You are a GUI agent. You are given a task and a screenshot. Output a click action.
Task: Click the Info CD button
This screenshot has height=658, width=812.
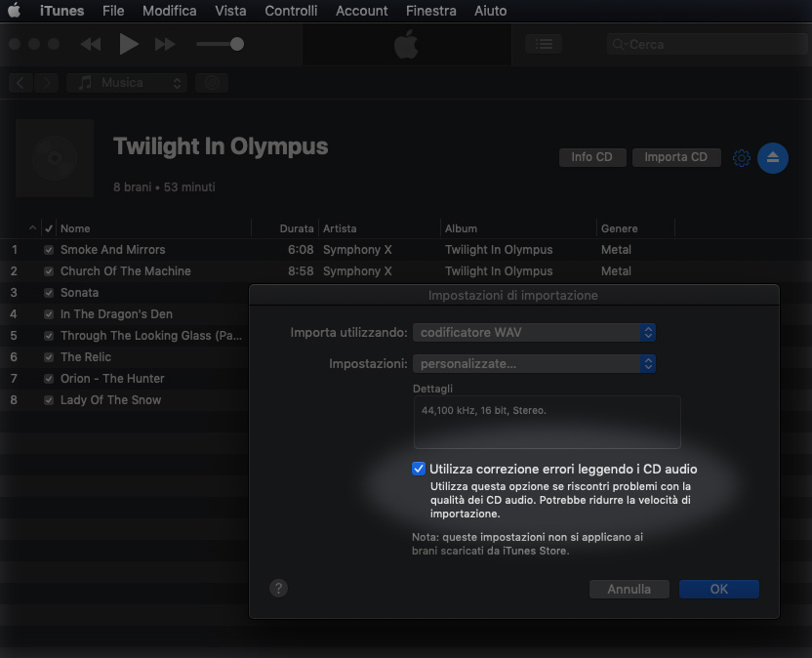pos(592,157)
